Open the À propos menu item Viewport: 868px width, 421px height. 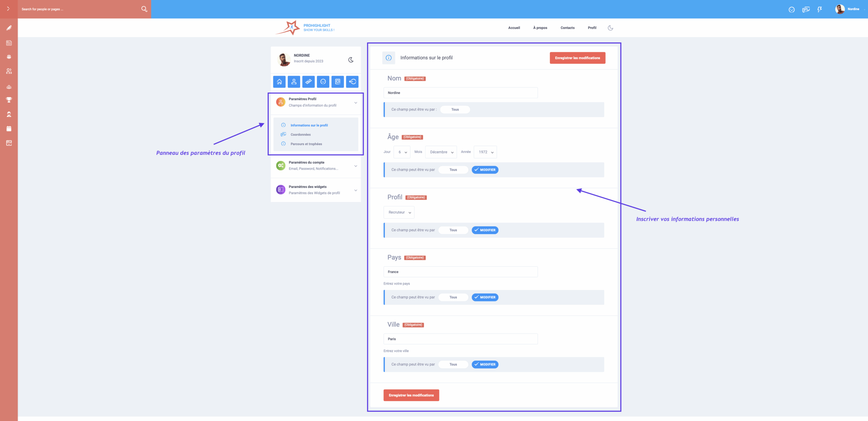[540, 28]
